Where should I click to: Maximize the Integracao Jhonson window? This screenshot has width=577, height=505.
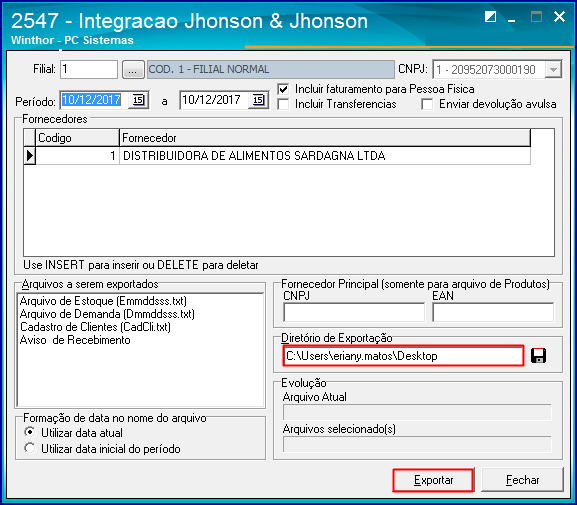[x=536, y=17]
